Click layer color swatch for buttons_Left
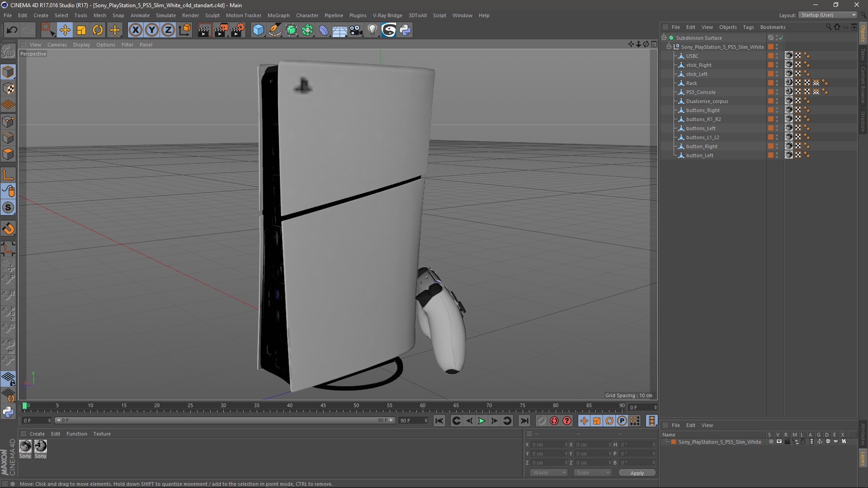This screenshot has width=868, height=488. pos(770,128)
